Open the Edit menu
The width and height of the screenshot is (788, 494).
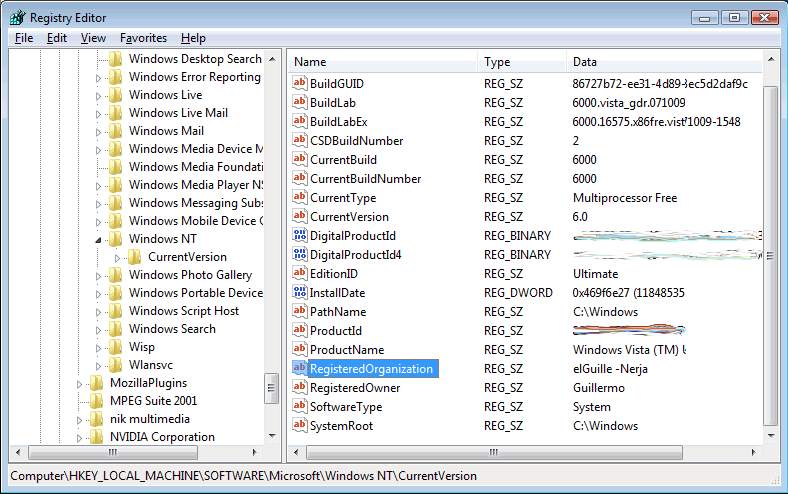tap(57, 38)
